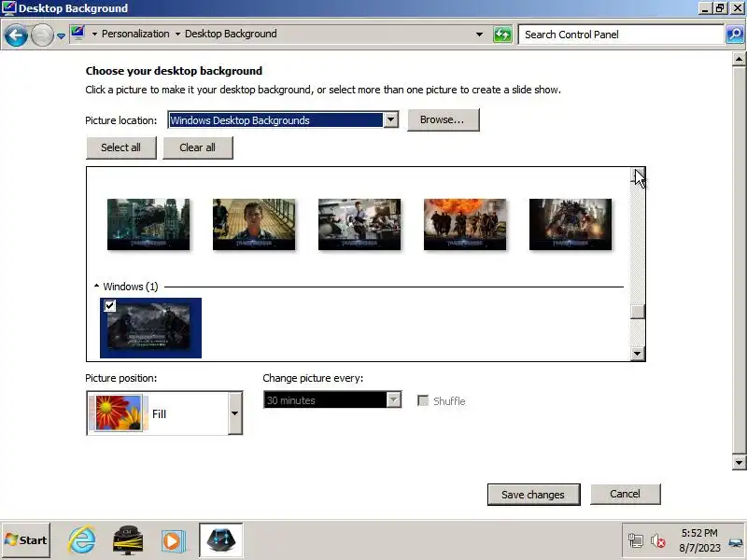
Task: Select the city robot wallpaper thumbnail
Action: [148, 224]
